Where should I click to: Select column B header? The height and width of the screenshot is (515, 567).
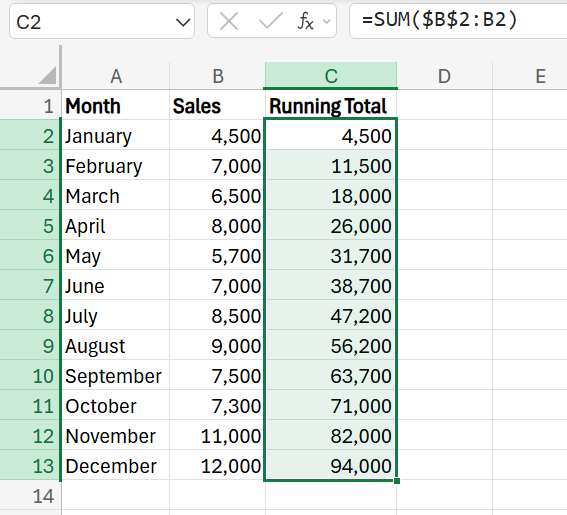217,76
